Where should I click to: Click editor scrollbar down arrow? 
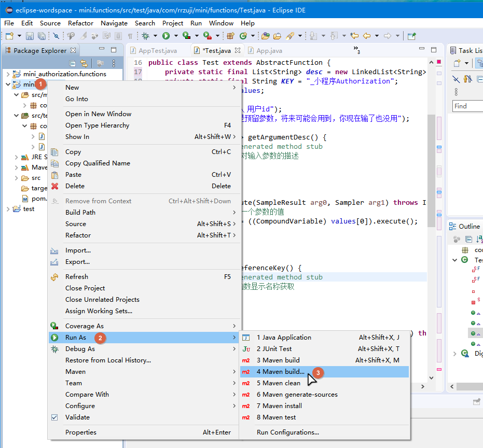(x=431, y=378)
